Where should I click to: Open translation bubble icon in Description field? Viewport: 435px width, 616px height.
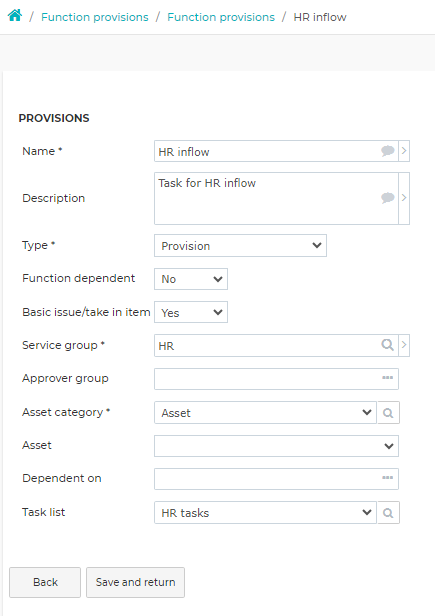click(387, 198)
